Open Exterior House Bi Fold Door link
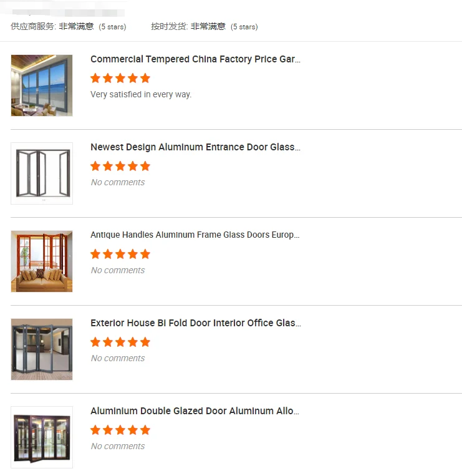Screen dimensions: 462x476 pyautogui.click(x=195, y=323)
